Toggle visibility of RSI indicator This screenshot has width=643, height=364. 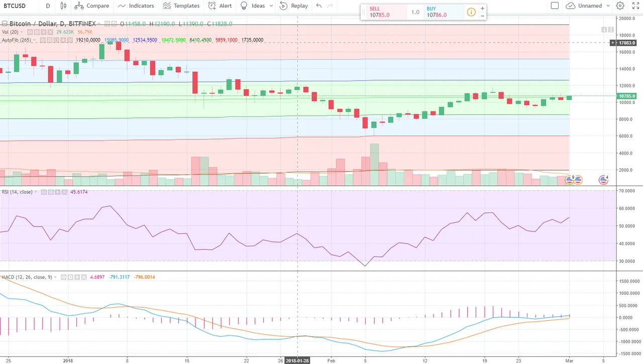click(44, 192)
